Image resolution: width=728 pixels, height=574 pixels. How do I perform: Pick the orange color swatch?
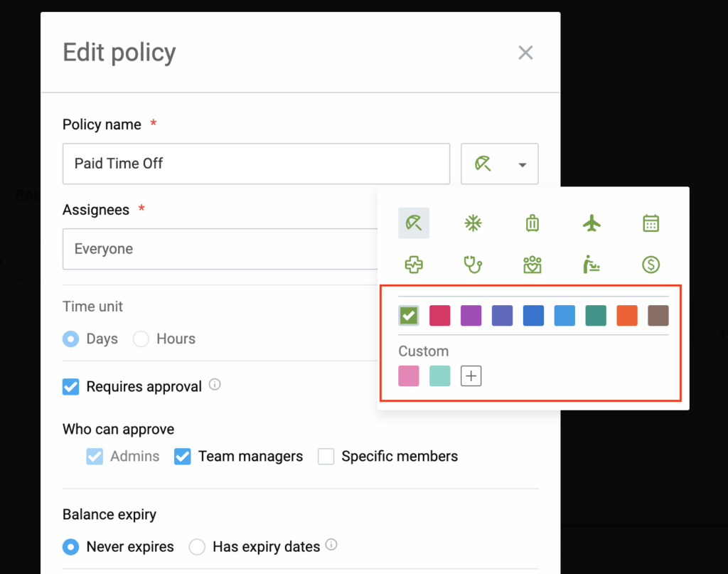[x=627, y=316]
